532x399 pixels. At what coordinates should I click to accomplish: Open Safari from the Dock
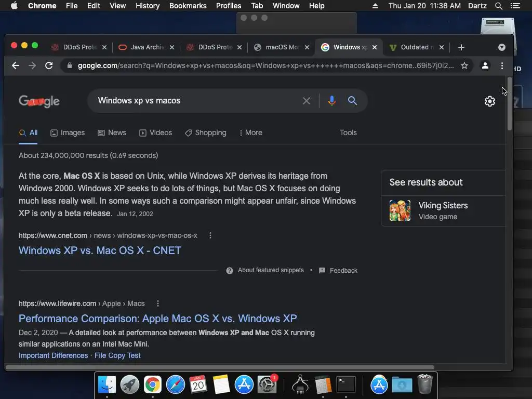point(176,384)
